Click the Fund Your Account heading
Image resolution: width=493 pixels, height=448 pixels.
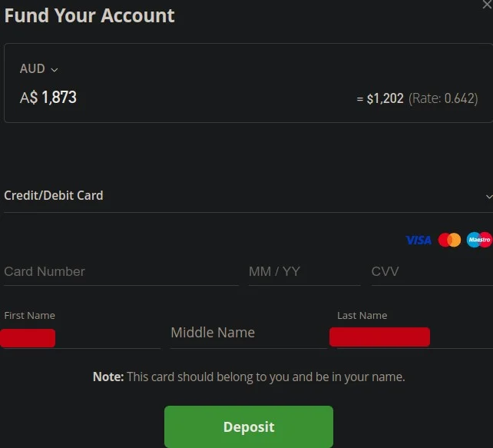click(x=90, y=15)
